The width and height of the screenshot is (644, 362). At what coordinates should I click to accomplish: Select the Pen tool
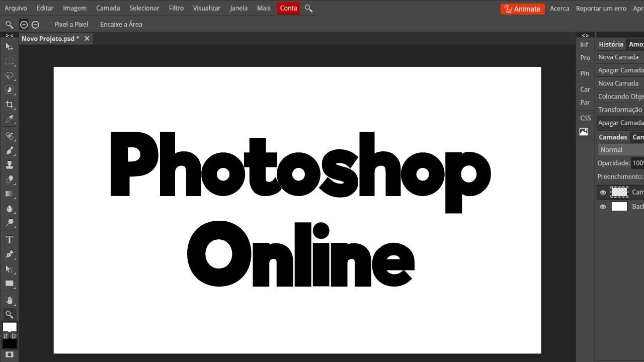tap(9, 254)
